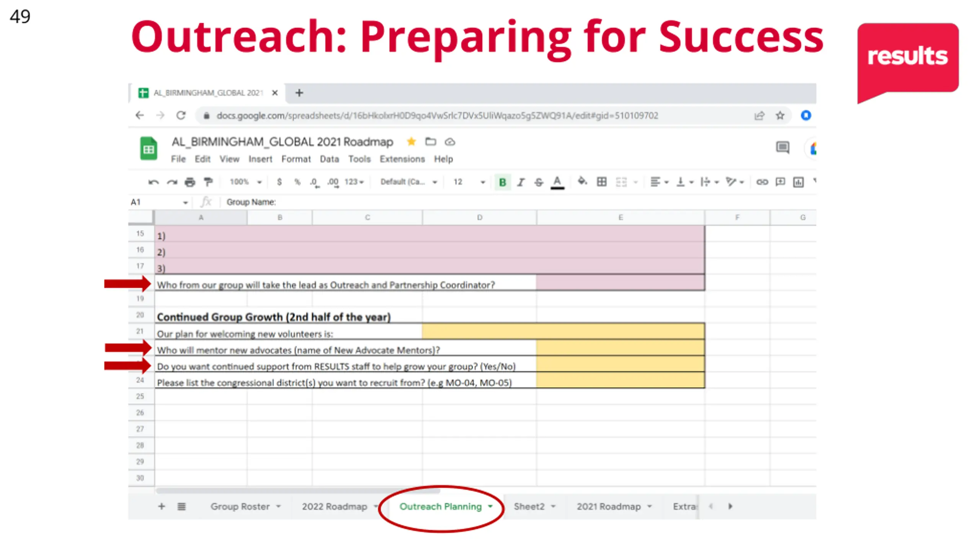Bookmark page with the star icon
The image size is (980, 551).
coord(780,116)
